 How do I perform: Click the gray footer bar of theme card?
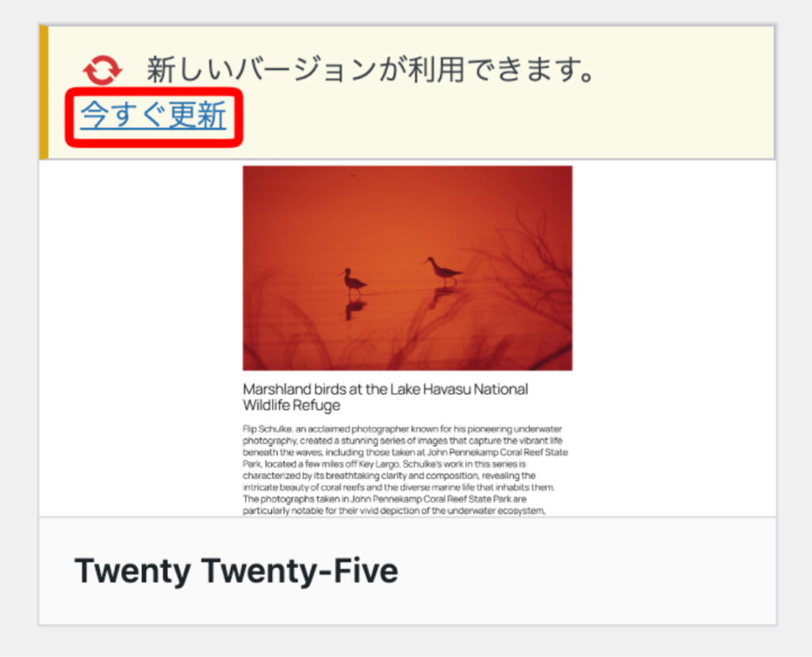(x=408, y=571)
